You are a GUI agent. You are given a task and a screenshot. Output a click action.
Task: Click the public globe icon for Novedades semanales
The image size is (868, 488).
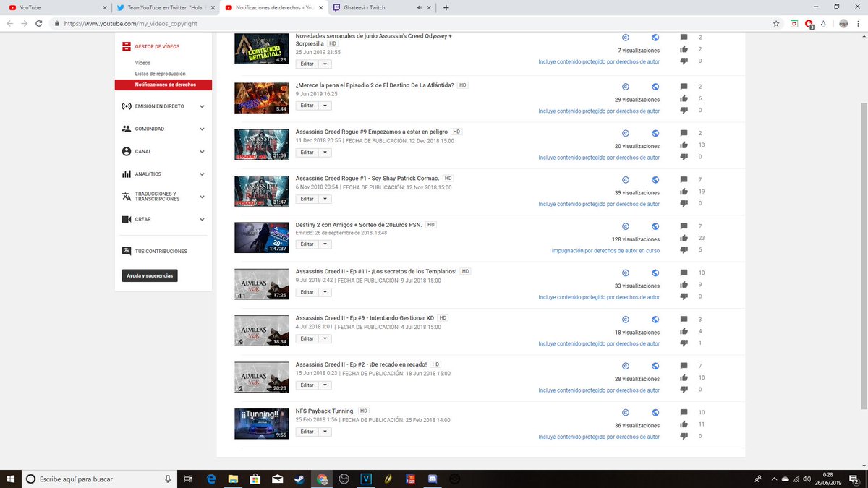click(x=655, y=38)
